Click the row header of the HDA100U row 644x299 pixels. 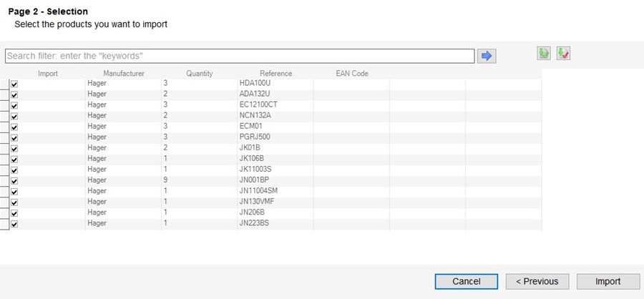click(4, 84)
